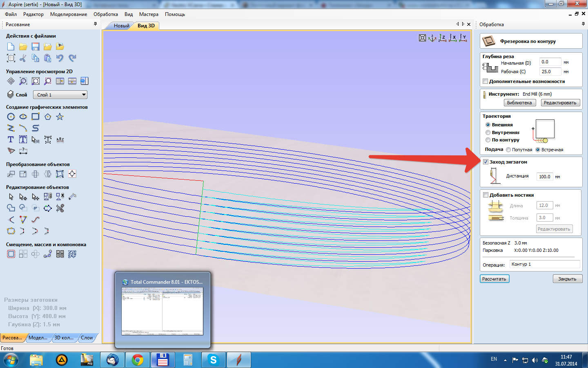Choose the draw circle tool
The height and width of the screenshot is (368, 588).
coord(11,117)
